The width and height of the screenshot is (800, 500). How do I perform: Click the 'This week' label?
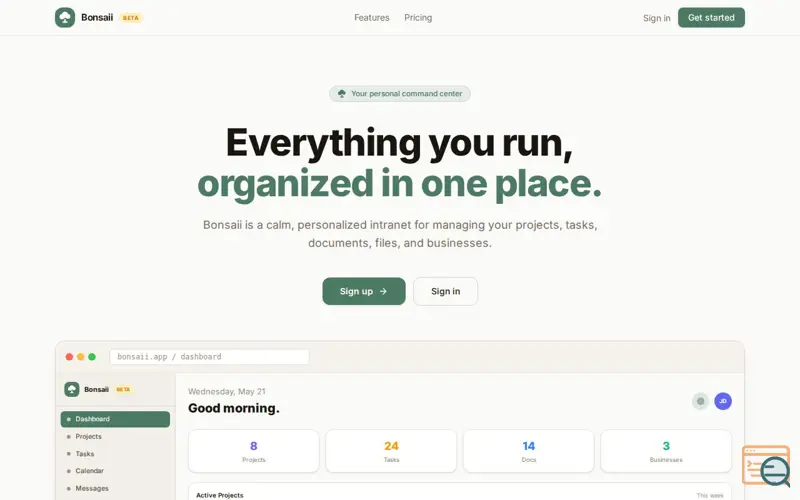click(x=710, y=495)
